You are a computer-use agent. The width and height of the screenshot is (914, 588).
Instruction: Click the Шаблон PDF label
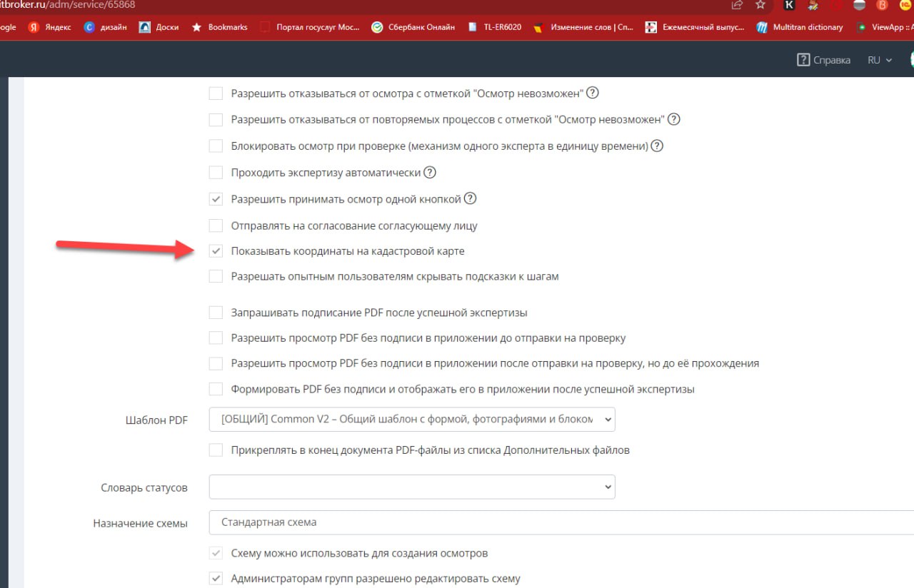tap(156, 420)
